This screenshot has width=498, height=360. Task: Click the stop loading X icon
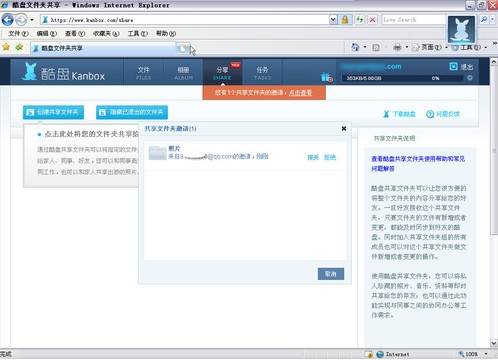(372, 20)
